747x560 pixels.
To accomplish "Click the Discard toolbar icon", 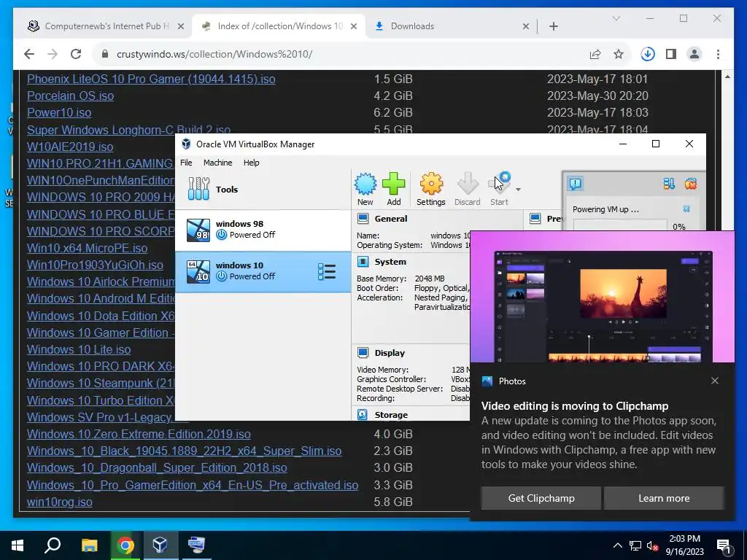I will click(468, 189).
